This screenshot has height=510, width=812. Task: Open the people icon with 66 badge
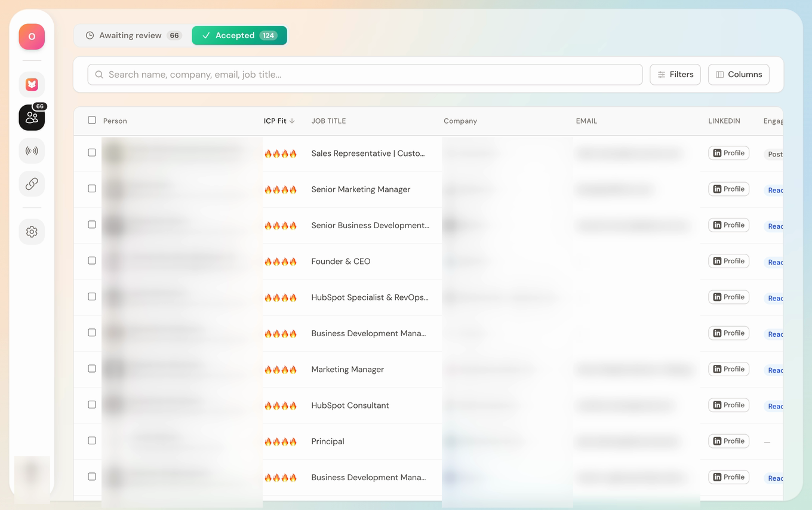point(32,118)
